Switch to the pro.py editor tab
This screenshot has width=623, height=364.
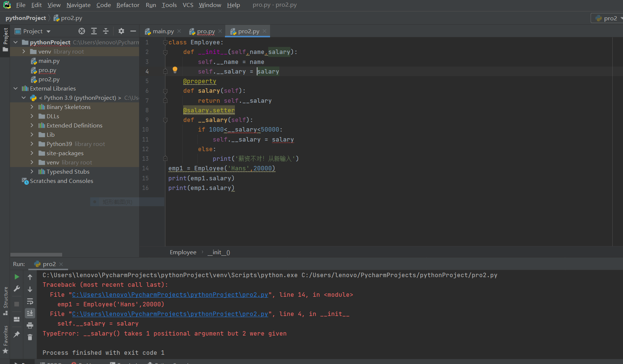click(x=206, y=31)
